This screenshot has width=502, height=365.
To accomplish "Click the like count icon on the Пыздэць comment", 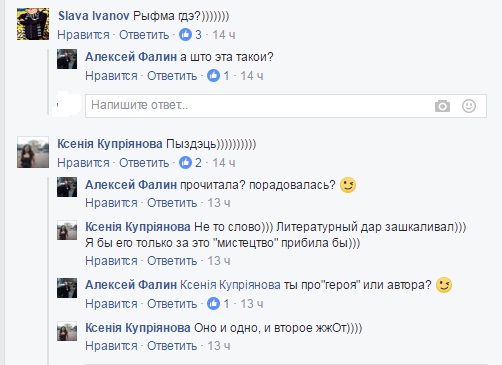I will pyautogui.click(x=185, y=162).
